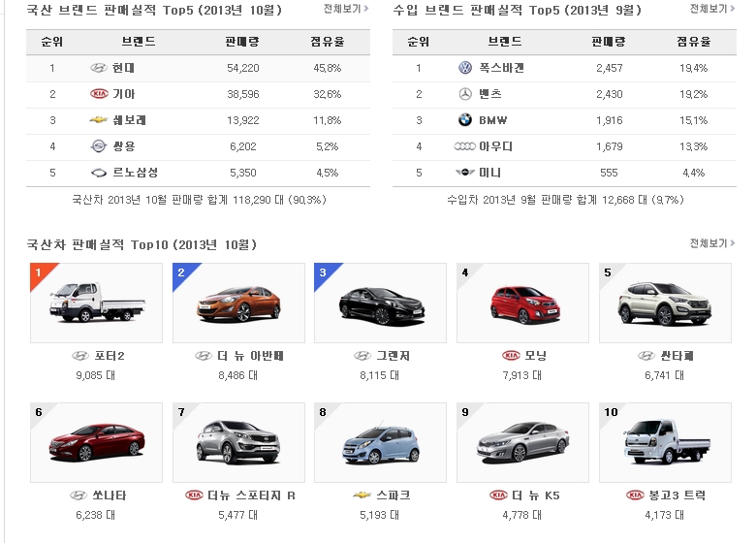The height and width of the screenshot is (543, 756).
Task: Select the red 모닝 car picture
Action: (x=522, y=303)
